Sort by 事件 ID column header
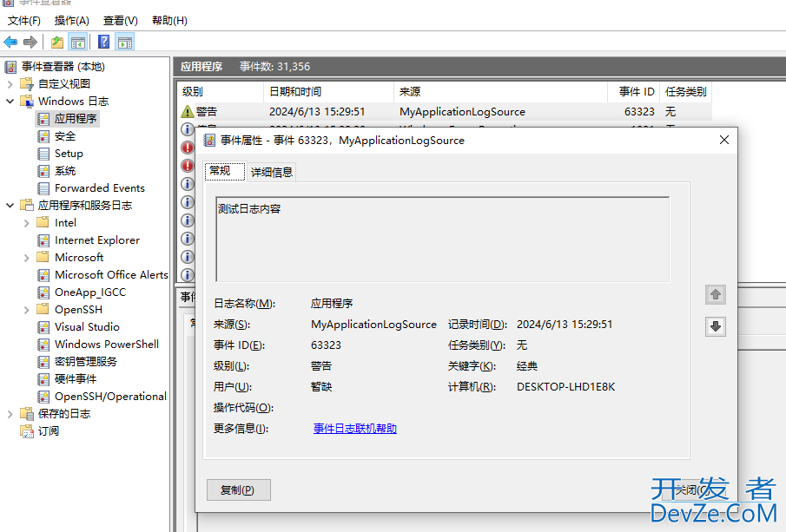Image resolution: width=786 pixels, height=532 pixels. pos(634,92)
